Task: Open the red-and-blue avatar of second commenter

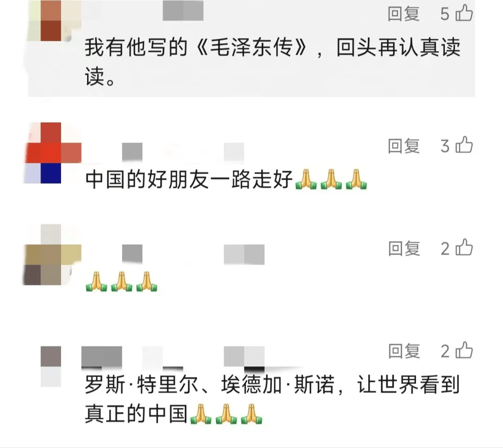Action: click(53, 153)
